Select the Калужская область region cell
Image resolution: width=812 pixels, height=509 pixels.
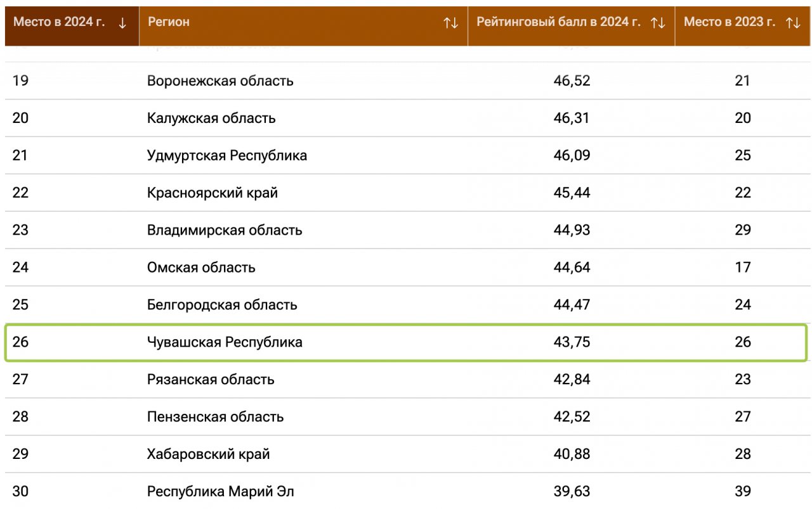(211, 119)
